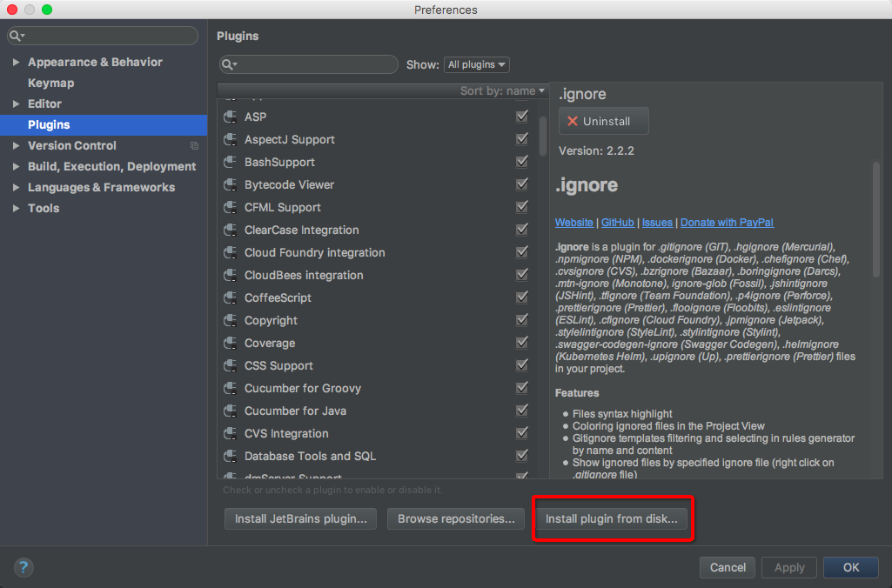892x588 pixels.
Task: Open the Show All plugins dropdown
Action: [477, 65]
